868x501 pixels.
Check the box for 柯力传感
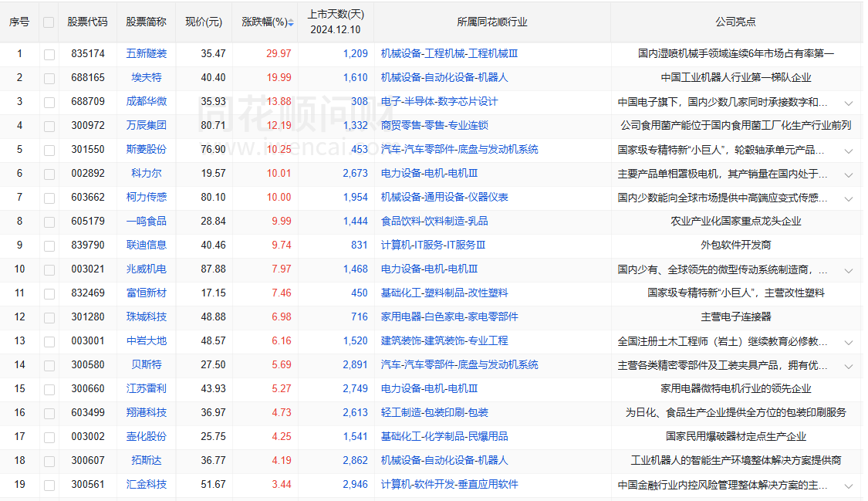point(49,198)
